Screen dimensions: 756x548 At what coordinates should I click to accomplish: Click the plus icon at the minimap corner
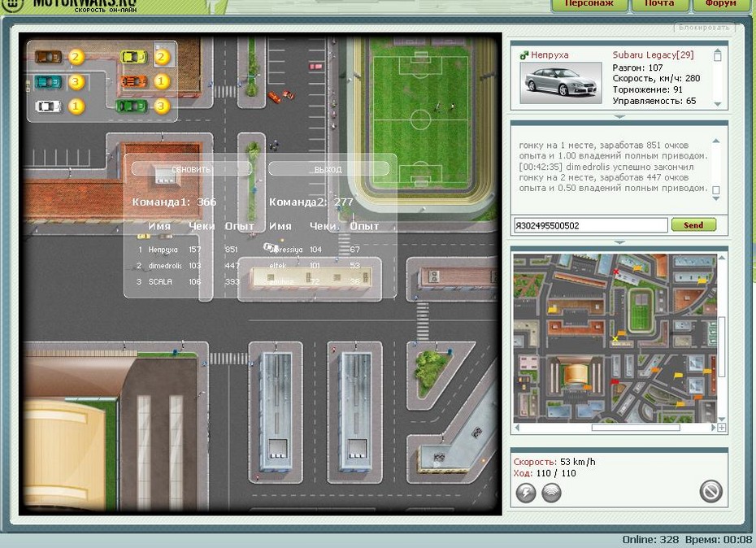721,428
